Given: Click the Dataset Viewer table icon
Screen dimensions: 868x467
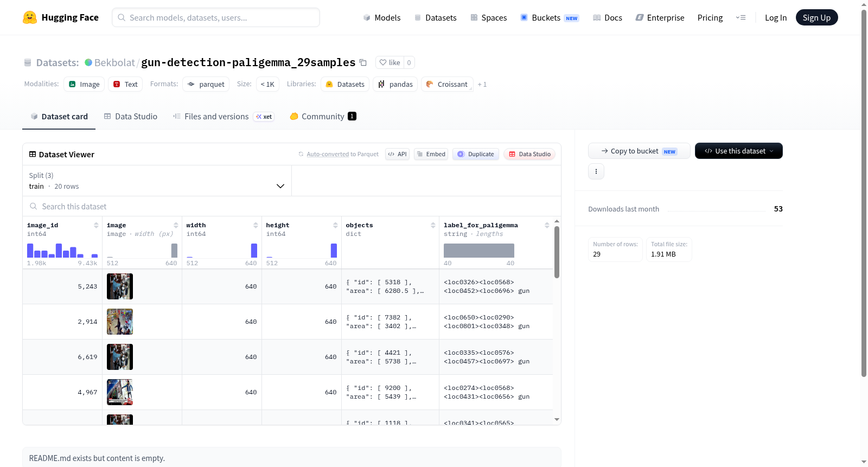Looking at the screenshot, I should tap(33, 155).
